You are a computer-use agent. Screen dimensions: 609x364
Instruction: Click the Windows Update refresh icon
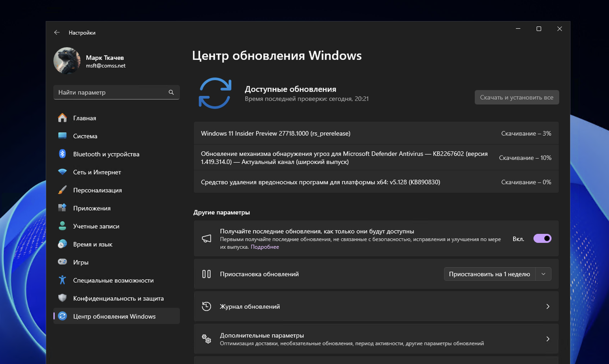[215, 93]
